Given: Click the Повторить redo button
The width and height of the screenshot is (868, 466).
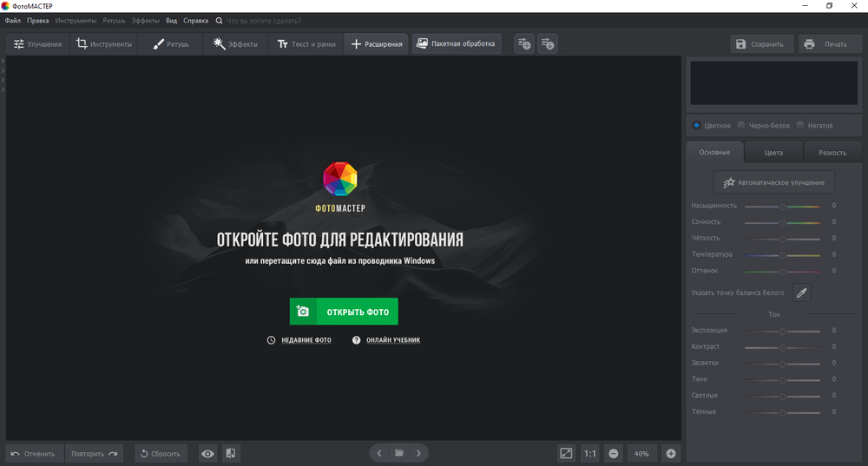Looking at the screenshot, I should (x=94, y=454).
